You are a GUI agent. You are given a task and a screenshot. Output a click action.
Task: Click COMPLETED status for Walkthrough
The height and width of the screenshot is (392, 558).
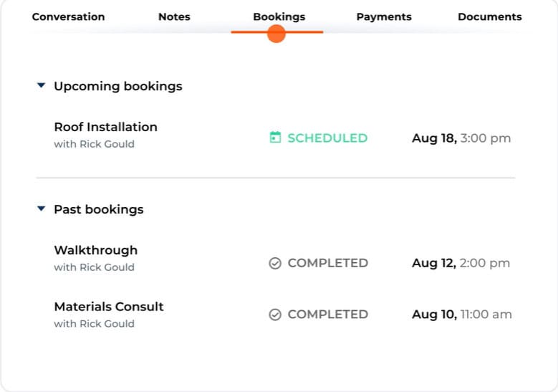coord(327,263)
